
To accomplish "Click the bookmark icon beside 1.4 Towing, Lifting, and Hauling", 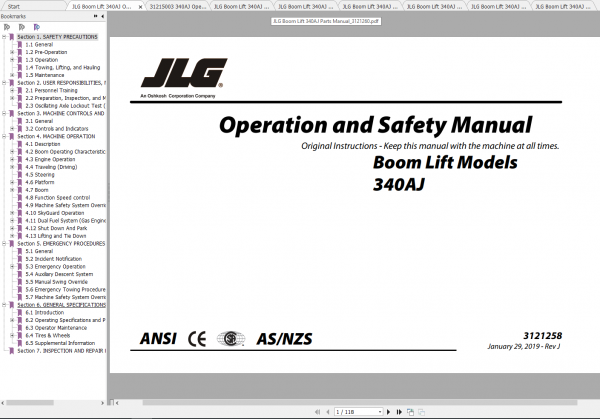I will tap(20, 67).
